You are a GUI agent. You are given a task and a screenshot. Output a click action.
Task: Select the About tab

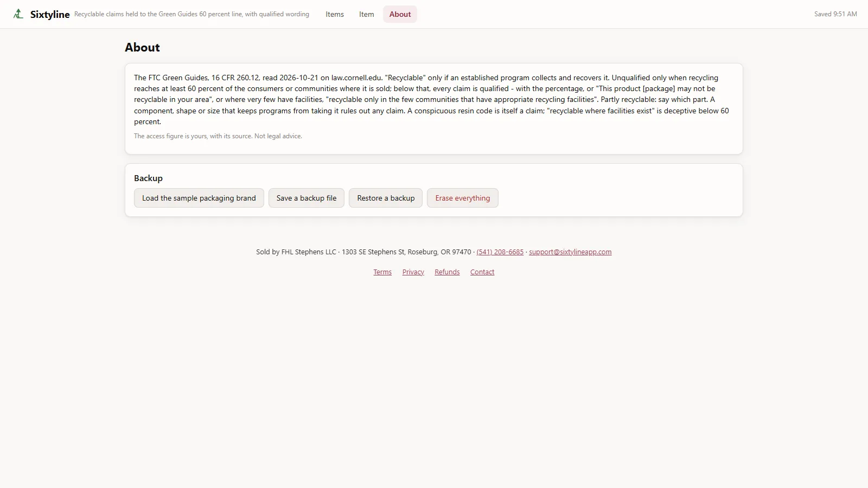tap(400, 15)
